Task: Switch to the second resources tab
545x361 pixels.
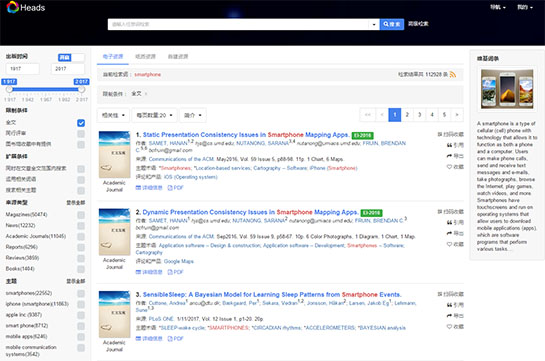Action: 145,57
